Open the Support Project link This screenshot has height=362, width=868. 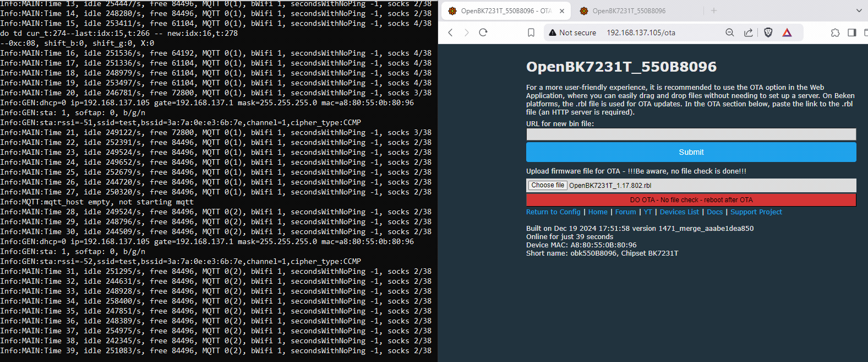[x=756, y=212]
